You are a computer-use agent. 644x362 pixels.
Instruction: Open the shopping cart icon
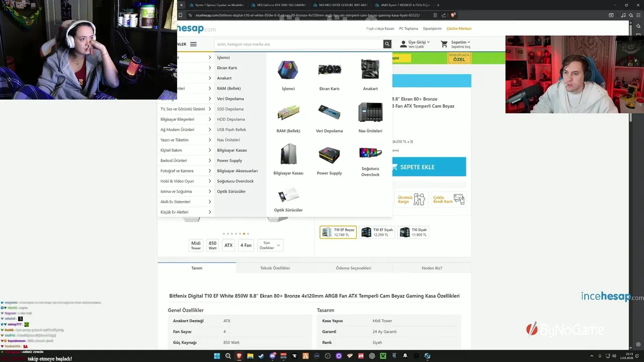(444, 44)
